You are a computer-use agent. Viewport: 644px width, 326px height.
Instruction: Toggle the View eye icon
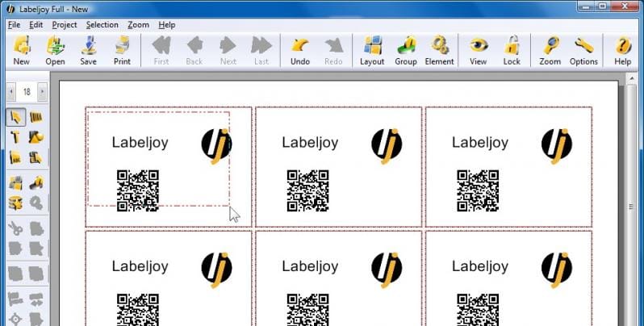tap(478, 50)
